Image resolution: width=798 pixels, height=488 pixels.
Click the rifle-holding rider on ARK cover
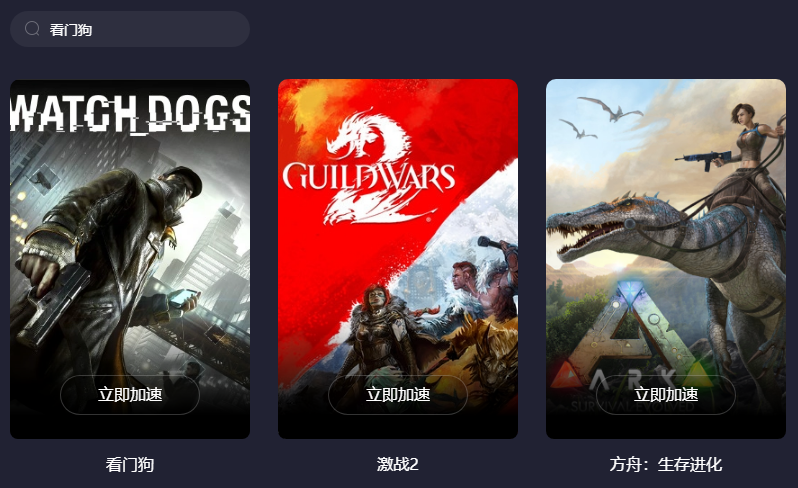click(x=743, y=153)
